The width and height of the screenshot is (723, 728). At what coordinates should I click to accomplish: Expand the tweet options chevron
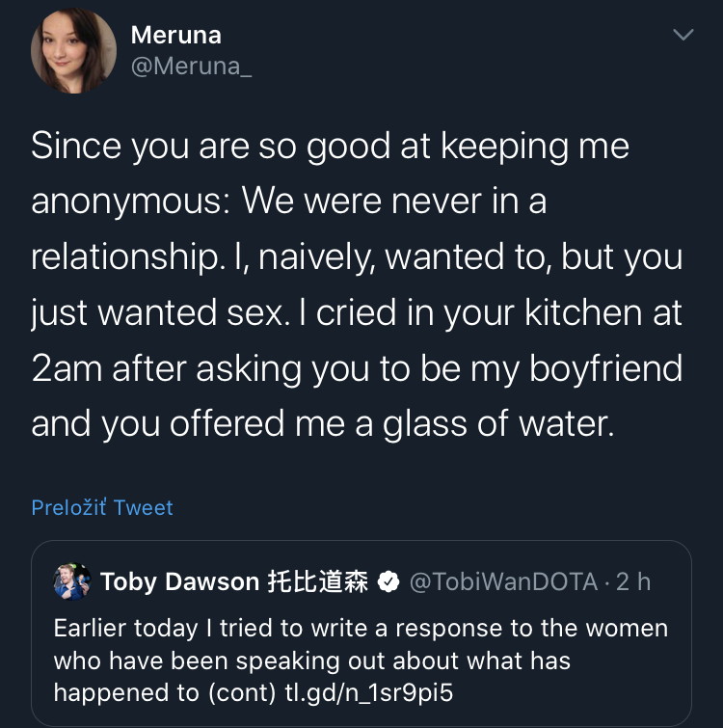click(x=683, y=35)
